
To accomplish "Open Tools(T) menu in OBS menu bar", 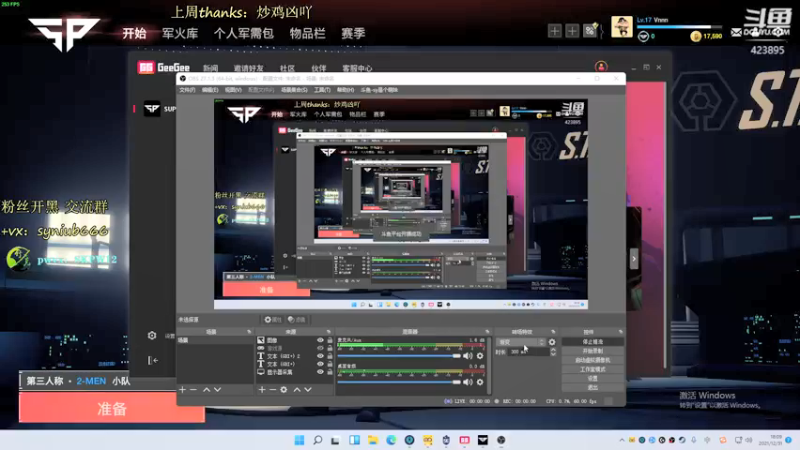I will coord(322,90).
